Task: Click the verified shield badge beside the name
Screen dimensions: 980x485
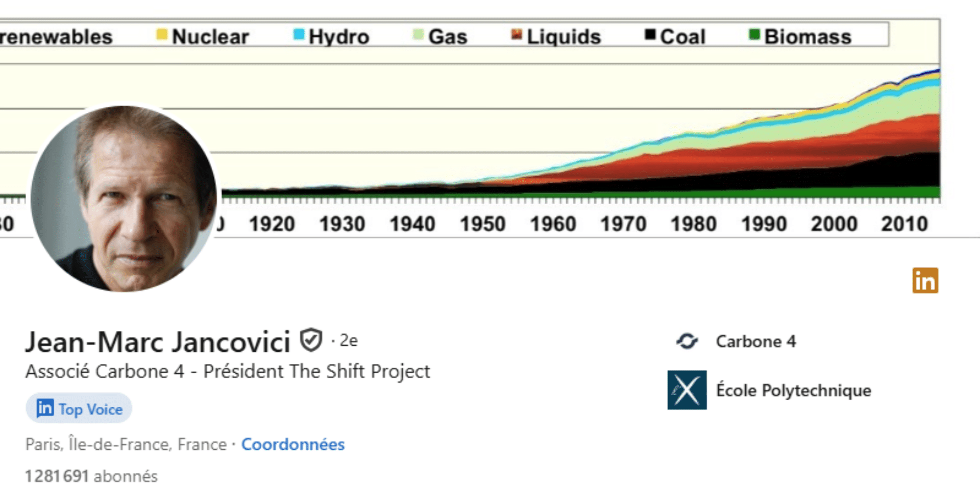Action: coord(311,341)
